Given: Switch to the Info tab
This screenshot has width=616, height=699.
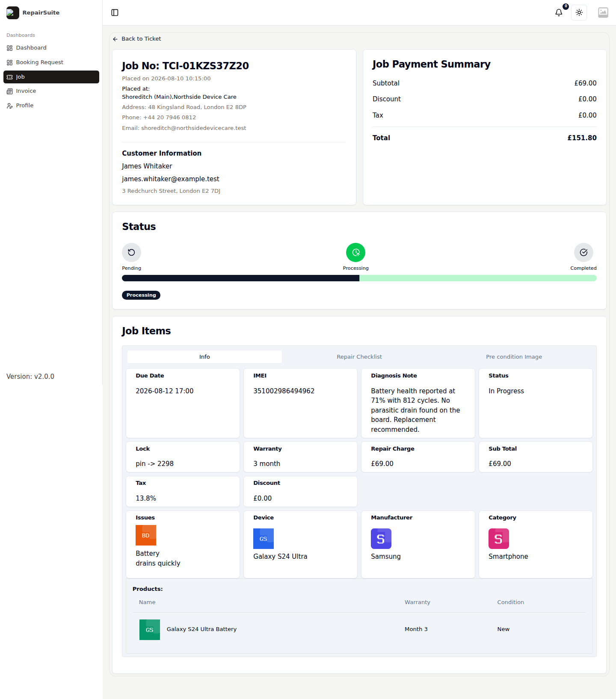Looking at the screenshot, I should 204,357.
